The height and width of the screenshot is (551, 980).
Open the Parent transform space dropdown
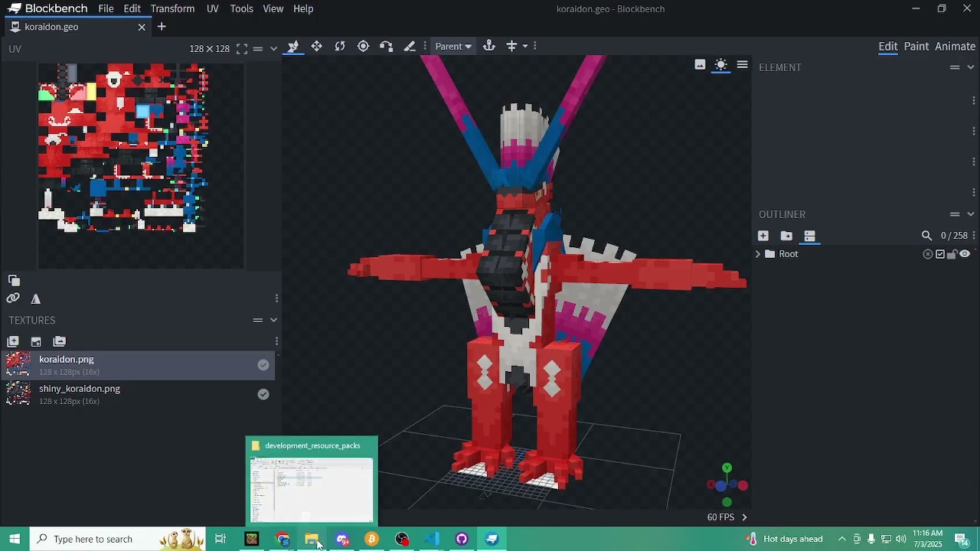pyautogui.click(x=453, y=47)
